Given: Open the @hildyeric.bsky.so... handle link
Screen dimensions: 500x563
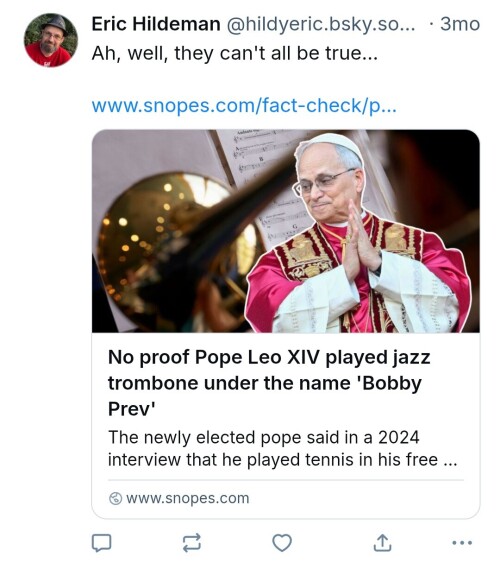Looking at the screenshot, I should pyautogui.click(x=321, y=24).
